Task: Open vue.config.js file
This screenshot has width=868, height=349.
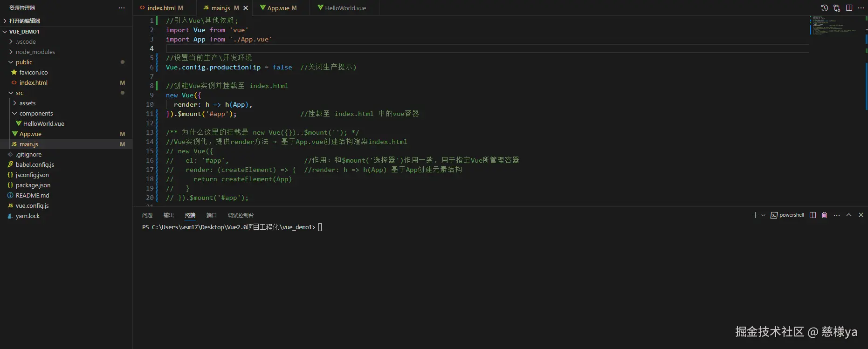Action: [66, 205]
